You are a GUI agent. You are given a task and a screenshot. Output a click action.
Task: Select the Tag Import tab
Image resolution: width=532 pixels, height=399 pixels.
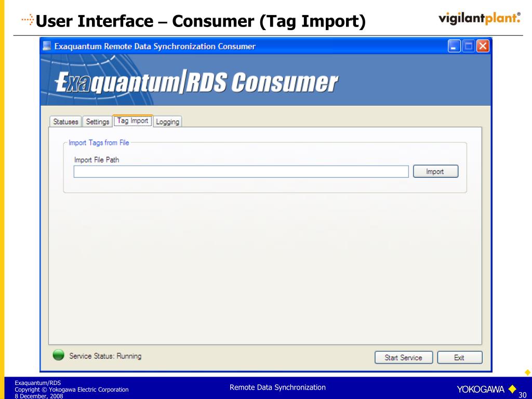coord(132,121)
